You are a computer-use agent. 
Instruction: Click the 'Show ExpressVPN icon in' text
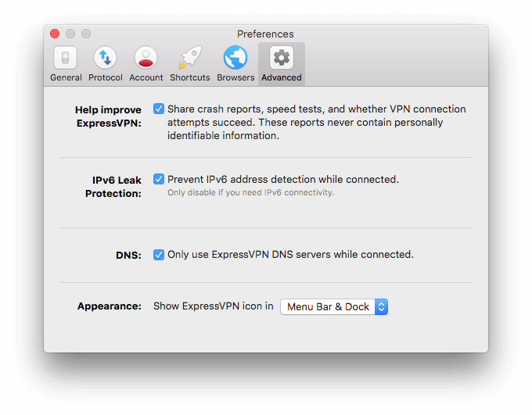(x=213, y=306)
